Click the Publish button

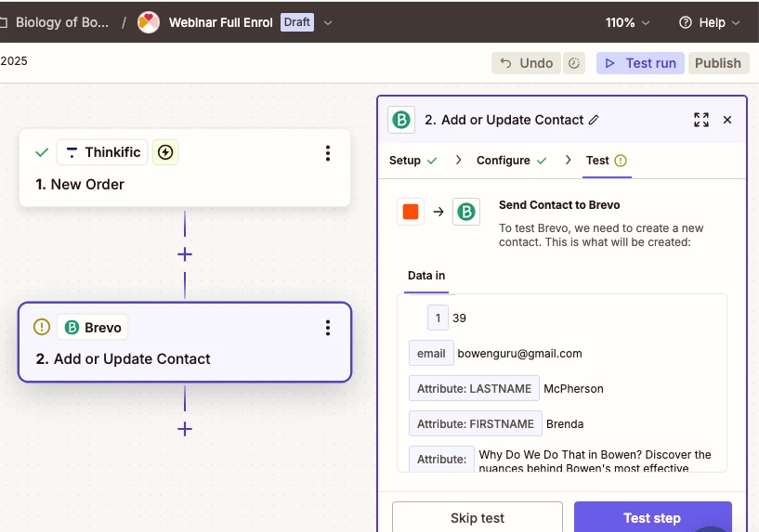click(x=718, y=63)
